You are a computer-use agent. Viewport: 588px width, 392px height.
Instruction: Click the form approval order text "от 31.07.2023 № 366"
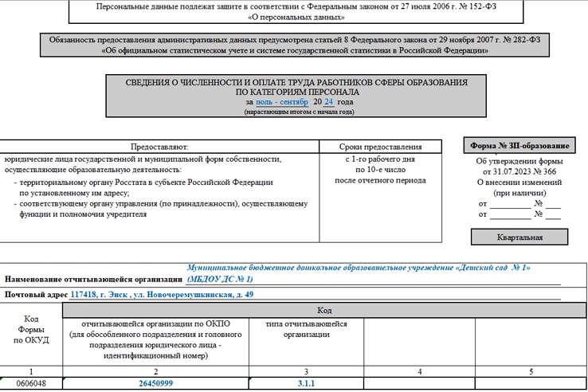pyautogui.click(x=519, y=171)
